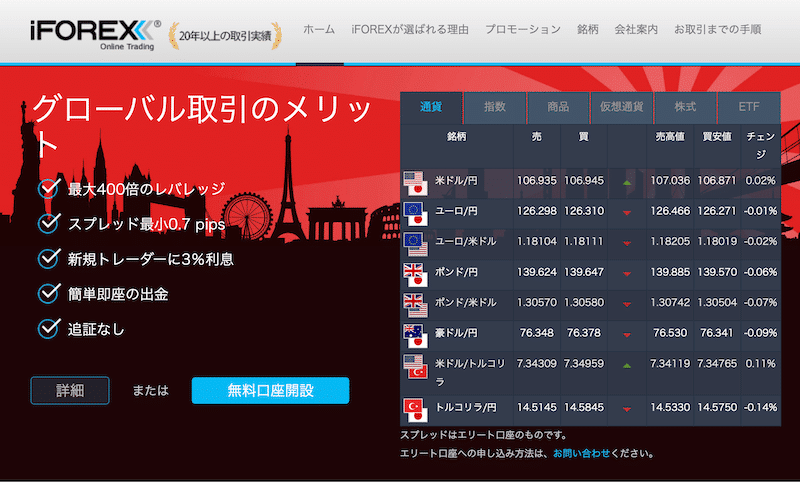Switch to the 指数 tab
The width and height of the screenshot is (800, 485).
point(495,107)
